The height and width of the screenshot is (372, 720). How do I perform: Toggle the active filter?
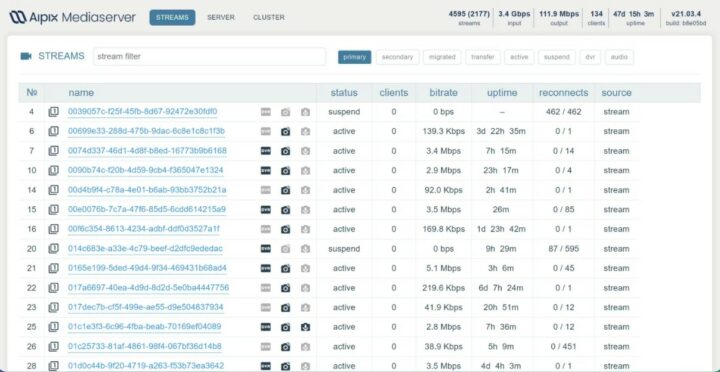(x=519, y=57)
